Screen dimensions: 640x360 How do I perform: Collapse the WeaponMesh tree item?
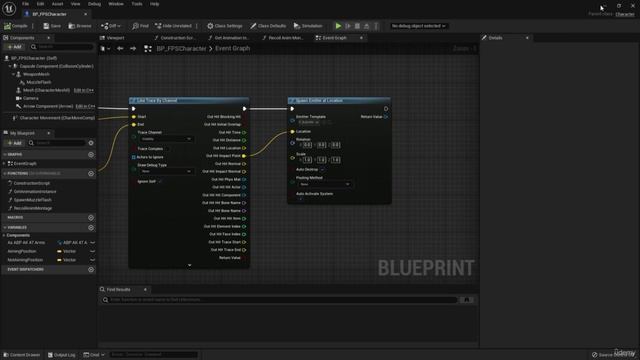(x=13, y=74)
